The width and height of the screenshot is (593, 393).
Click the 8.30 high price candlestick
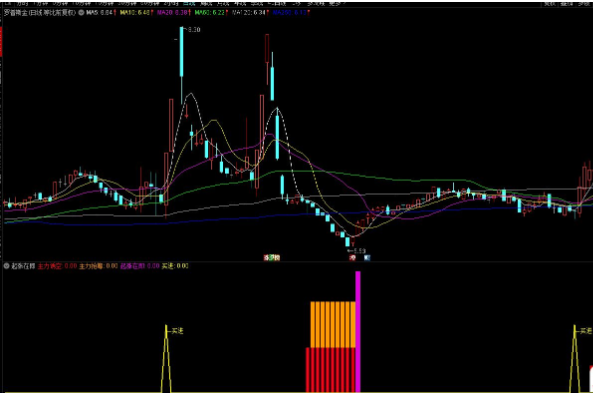182,52
